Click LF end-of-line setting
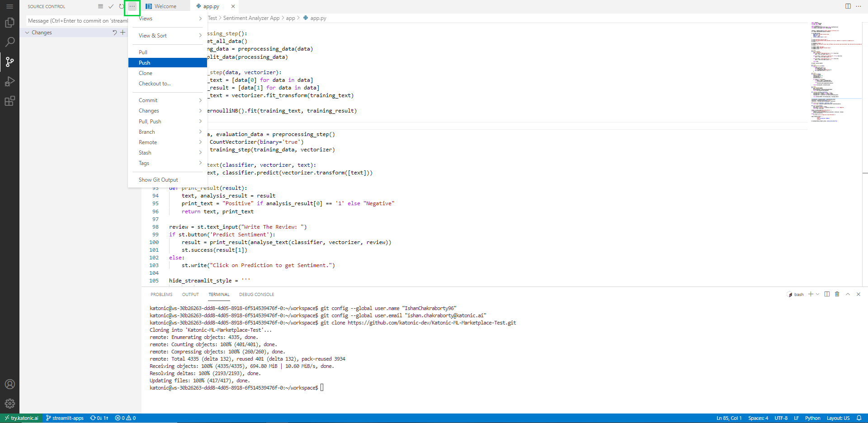Viewport: 868px width, 423px height. click(797, 418)
